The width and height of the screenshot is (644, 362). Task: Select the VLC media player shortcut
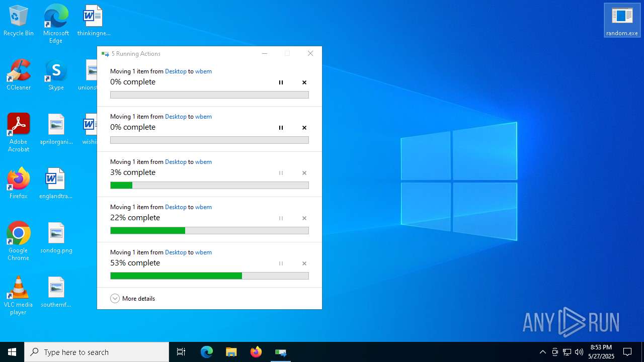point(19,296)
